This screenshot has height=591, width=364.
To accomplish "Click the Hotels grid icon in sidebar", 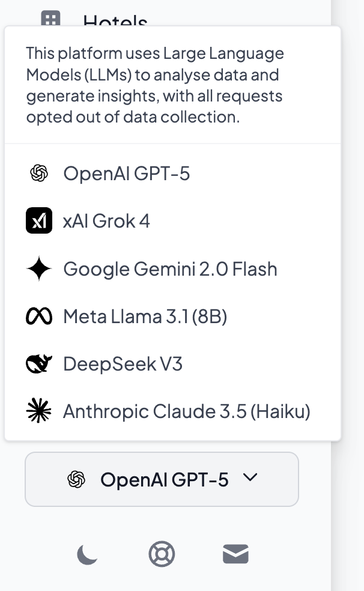I will click(50, 20).
